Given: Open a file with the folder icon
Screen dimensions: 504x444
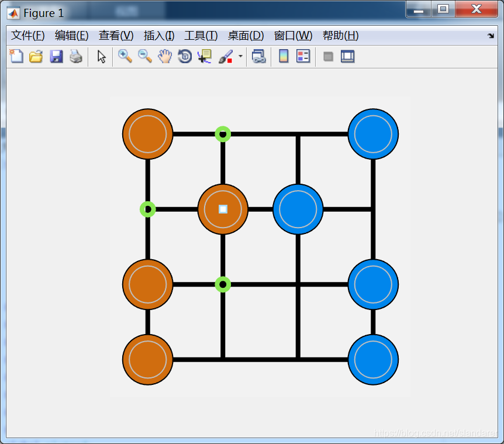Looking at the screenshot, I should pos(36,57).
